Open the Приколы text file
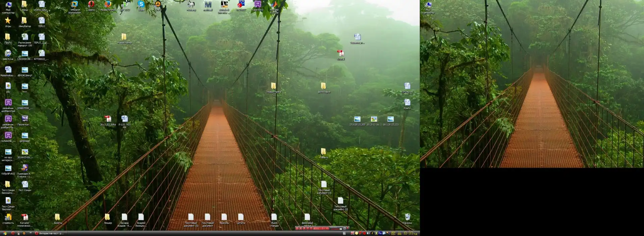 (224, 219)
